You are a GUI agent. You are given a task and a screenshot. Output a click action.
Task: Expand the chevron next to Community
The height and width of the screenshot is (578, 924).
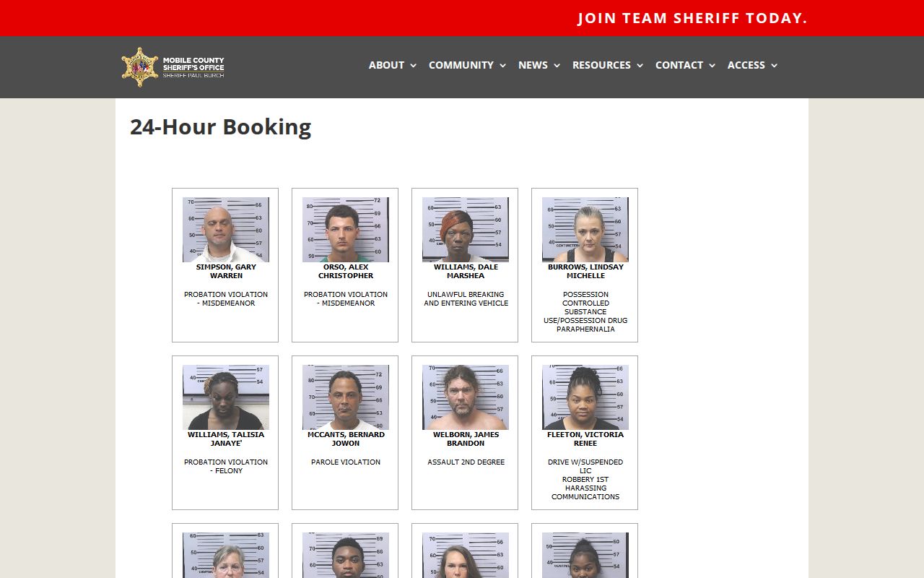click(x=502, y=66)
